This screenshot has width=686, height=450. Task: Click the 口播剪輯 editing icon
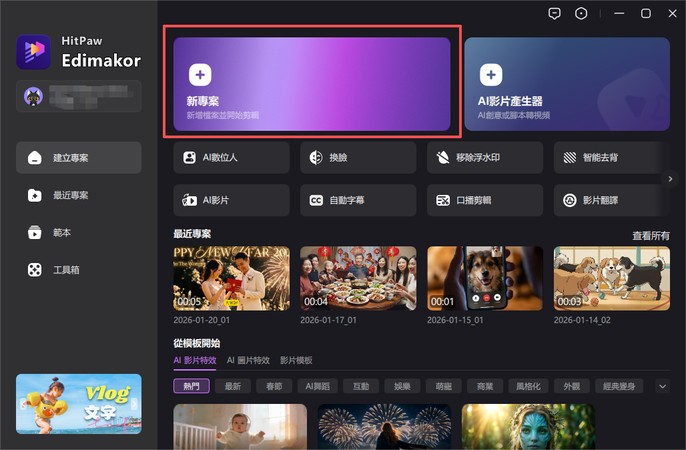pos(443,200)
